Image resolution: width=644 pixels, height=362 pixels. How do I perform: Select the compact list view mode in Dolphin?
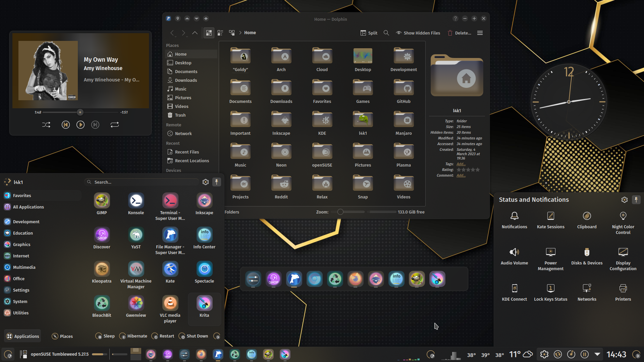220,33
